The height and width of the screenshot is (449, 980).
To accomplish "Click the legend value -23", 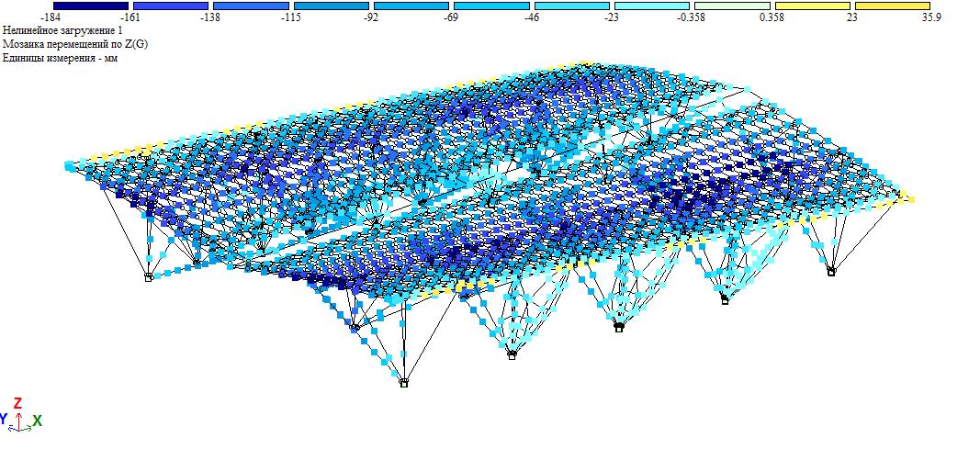I will coord(612,17).
